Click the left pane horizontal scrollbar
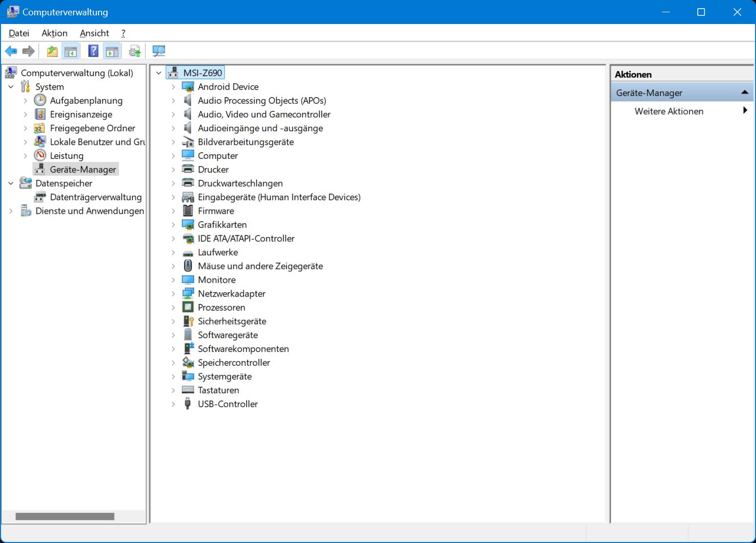The width and height of the screenshot is (756, 543). pos(65,516)
